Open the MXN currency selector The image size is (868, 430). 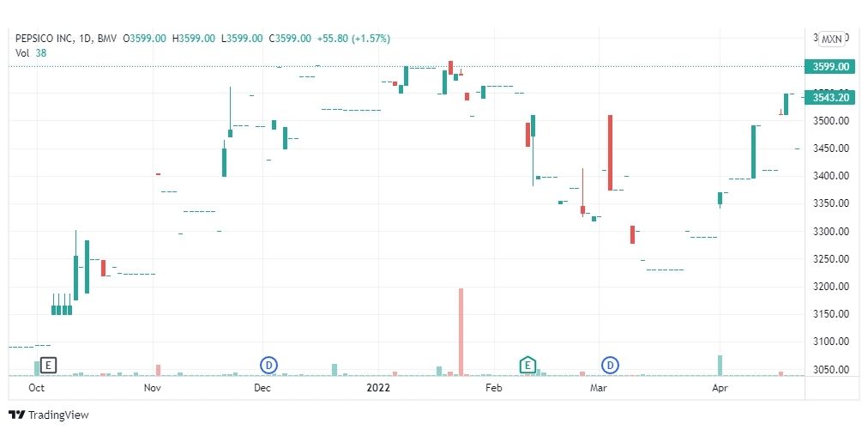pos(831,39)
